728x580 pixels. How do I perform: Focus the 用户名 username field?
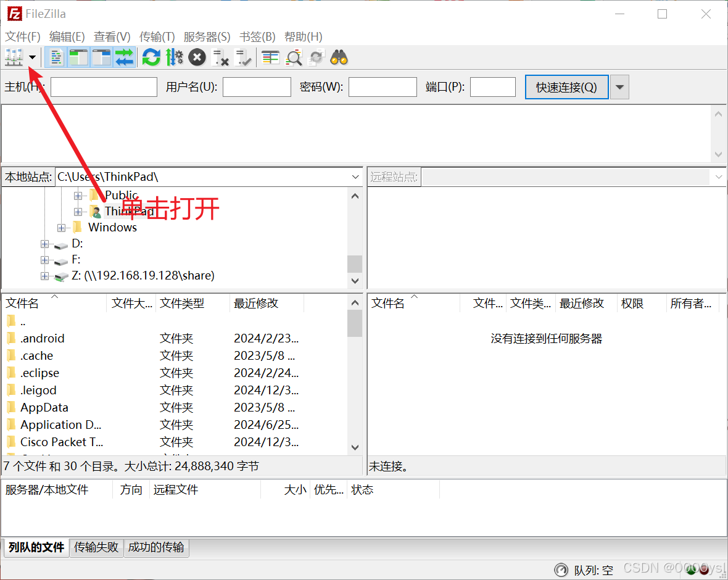pyautogui.click(x=257, y=87)
